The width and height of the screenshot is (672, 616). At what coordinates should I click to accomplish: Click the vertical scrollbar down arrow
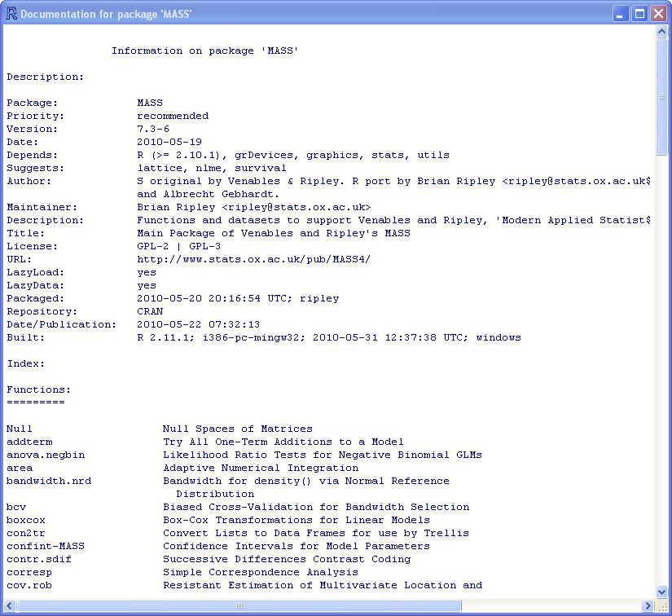click(x=661, y=592)
